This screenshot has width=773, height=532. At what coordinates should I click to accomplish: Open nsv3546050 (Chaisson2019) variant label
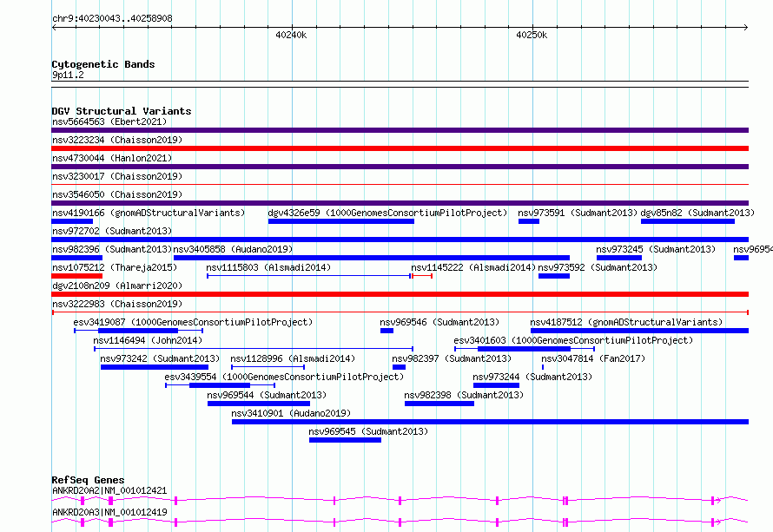[x=117, y=194]
